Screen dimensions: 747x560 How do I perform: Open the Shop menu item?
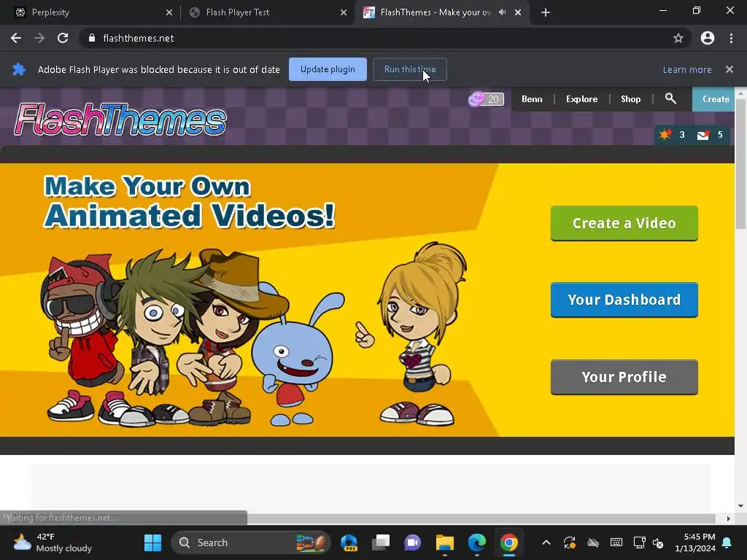coord(630,99)
